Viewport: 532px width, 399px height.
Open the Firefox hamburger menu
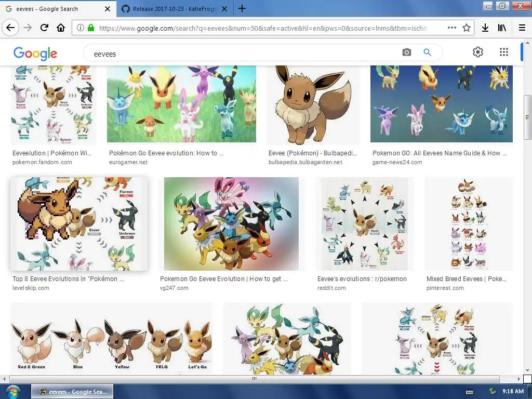pos(522,28)
